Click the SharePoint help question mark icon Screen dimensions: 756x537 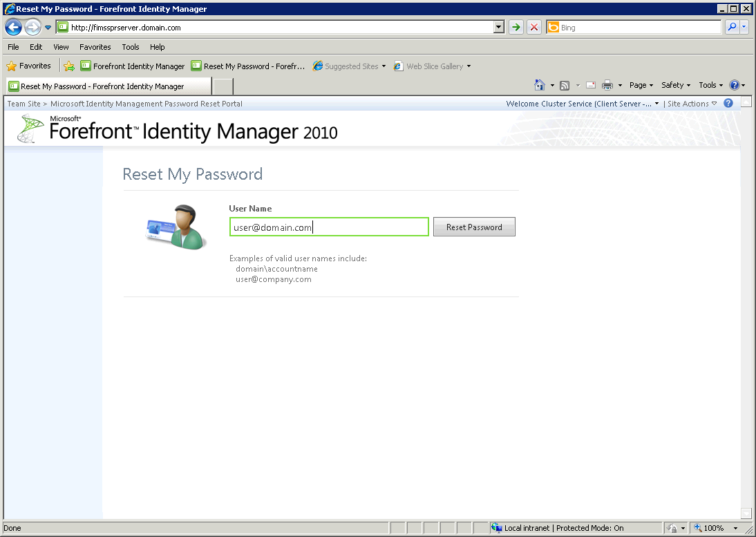point(728,103)
